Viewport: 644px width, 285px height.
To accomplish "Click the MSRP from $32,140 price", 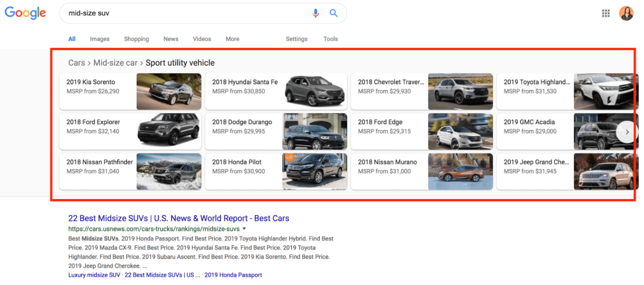I will click(93, 131).
